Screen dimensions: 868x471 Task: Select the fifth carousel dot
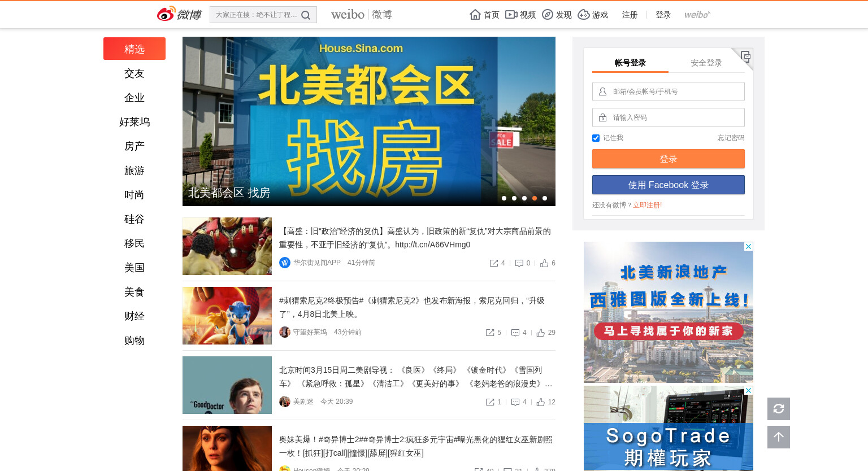(x=545, y=198)
